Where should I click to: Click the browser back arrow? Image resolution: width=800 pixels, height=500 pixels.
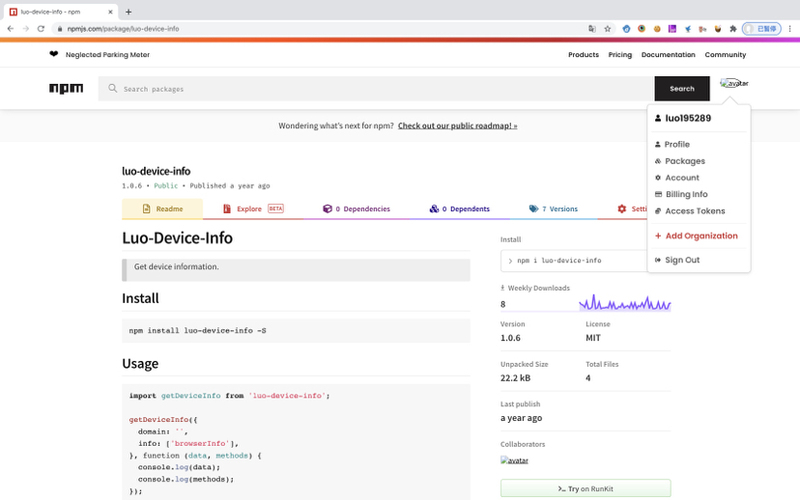coord(10,29)
